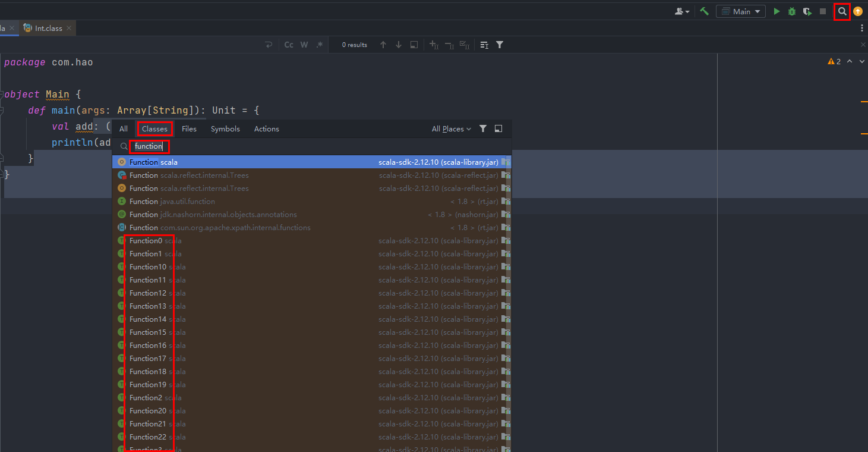The image size is (868, 452).
Task: Start debugging with the bug icon
Action: pyautogui.click(x=792, y=11)
